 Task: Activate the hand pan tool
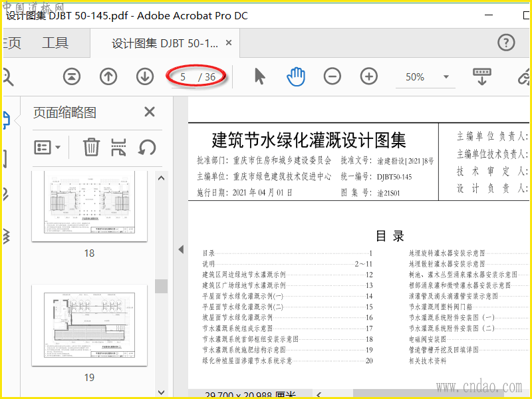pyautogui.click(x=296, y=76)
